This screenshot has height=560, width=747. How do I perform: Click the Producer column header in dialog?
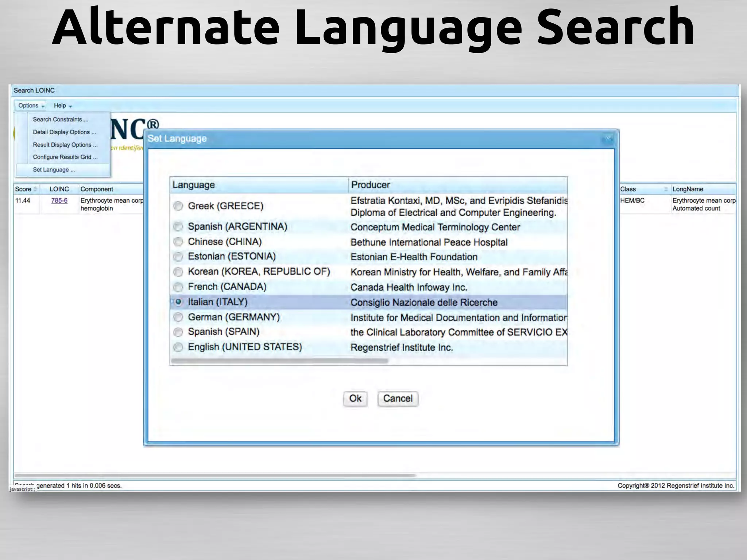pos(458,185)
